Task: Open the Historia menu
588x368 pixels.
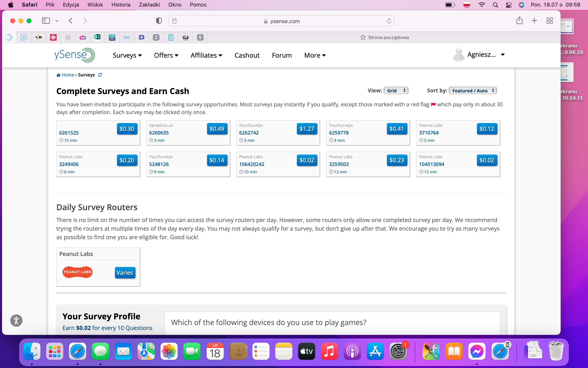Action: [121, 5]
